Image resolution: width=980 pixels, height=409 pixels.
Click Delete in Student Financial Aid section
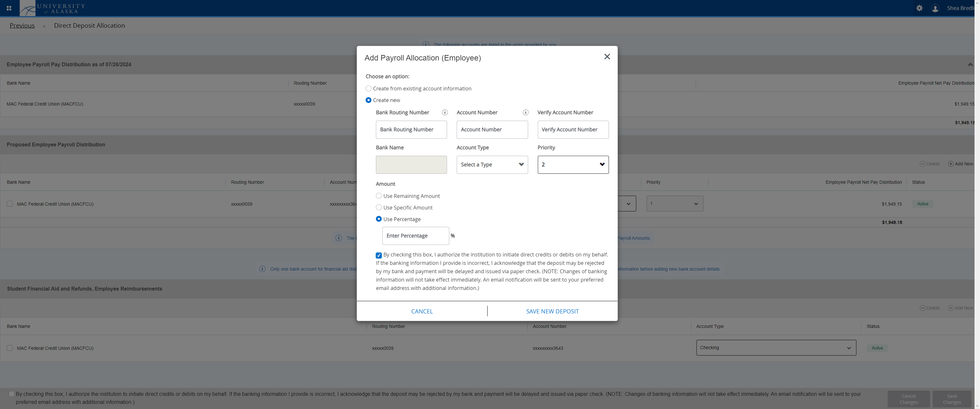pos(930,308)
